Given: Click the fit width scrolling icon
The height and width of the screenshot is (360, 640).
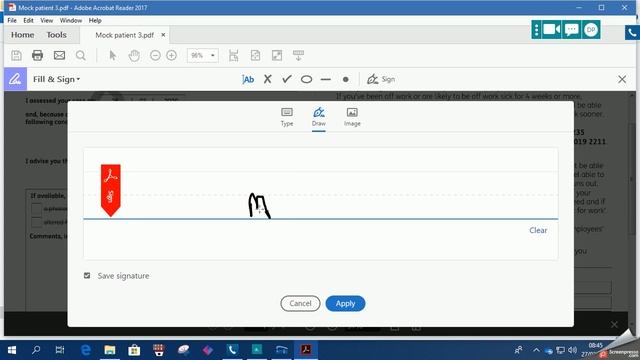Looking at the screenshot, I should [x=233, y=56].
